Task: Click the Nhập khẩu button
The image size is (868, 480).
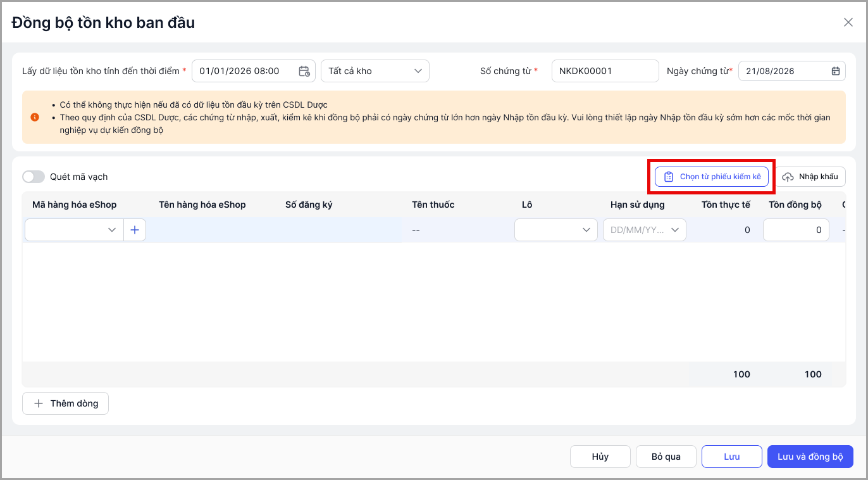Action: tap(811, 177)
